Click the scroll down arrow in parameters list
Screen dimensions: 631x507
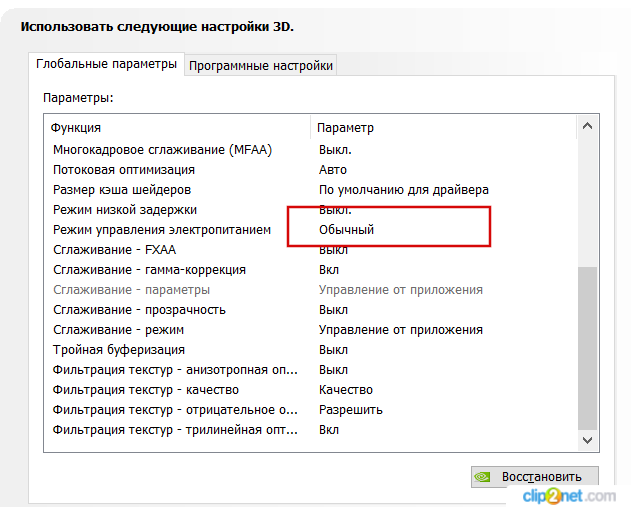tap(587, 440)
